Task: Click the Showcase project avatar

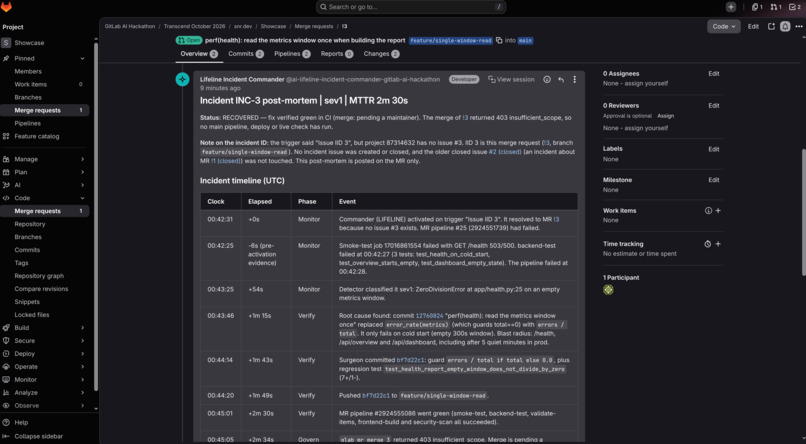Action: pos(6,43)
